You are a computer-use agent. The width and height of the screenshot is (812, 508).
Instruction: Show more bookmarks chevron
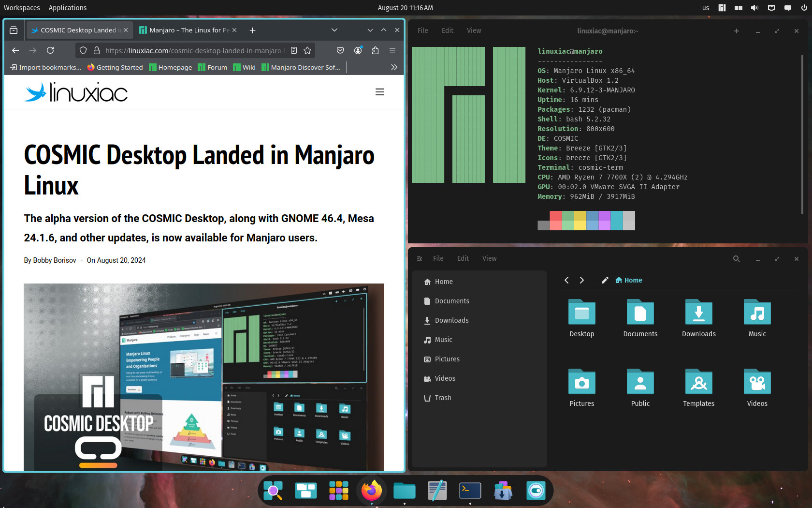coord(394,67)
